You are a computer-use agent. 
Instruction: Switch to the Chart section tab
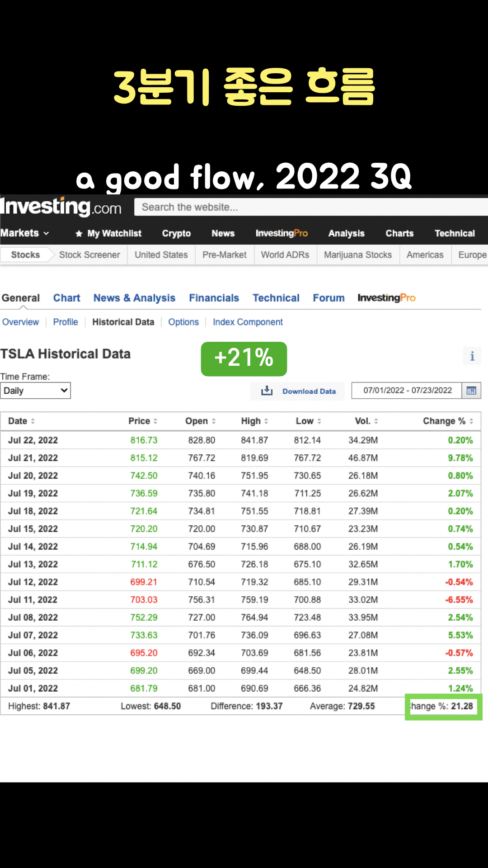pos(66,298)
